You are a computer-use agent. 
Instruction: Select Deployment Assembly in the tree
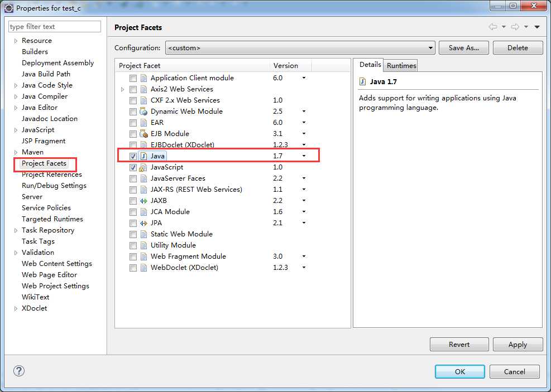coord(58,63)
